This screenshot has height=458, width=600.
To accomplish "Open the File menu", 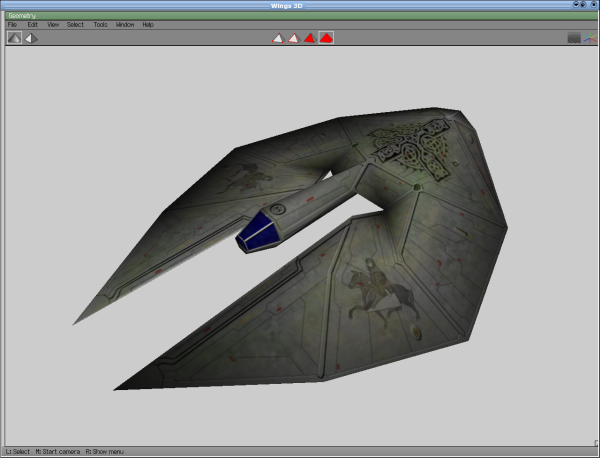I will 12,24.
